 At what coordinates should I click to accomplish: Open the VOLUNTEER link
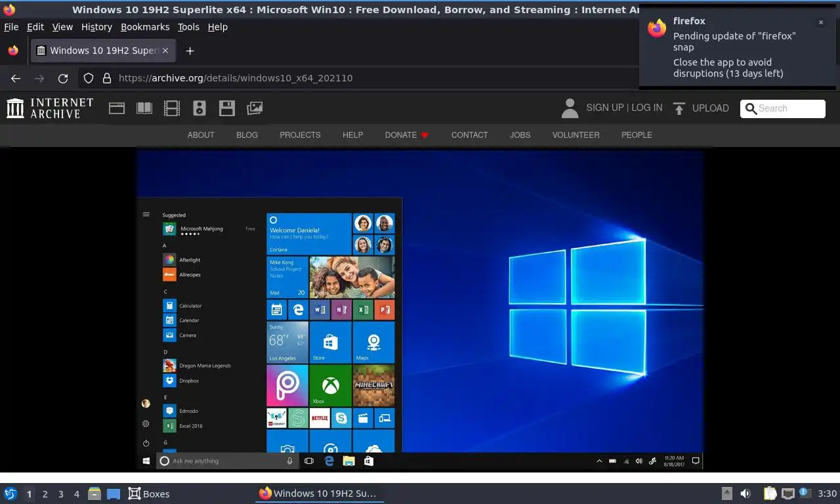click(576, 135)
